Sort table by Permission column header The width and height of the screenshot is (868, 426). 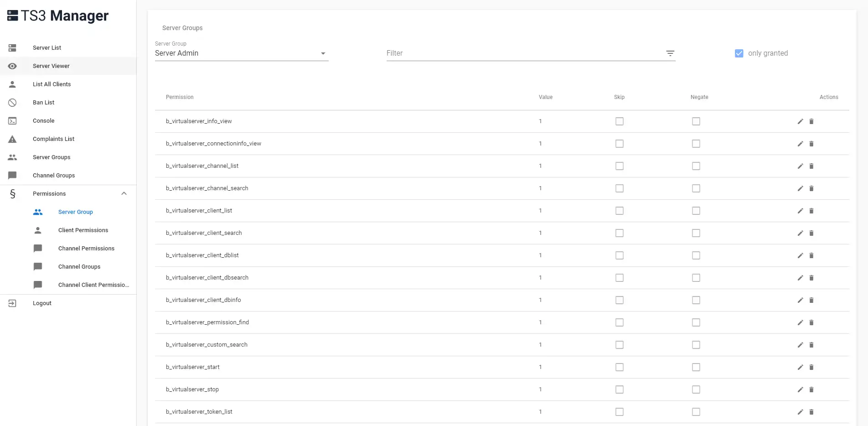180,97
